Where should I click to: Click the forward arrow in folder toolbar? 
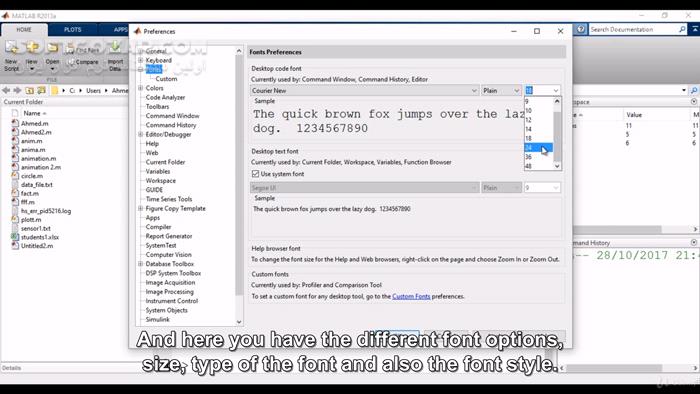(17, 90)
